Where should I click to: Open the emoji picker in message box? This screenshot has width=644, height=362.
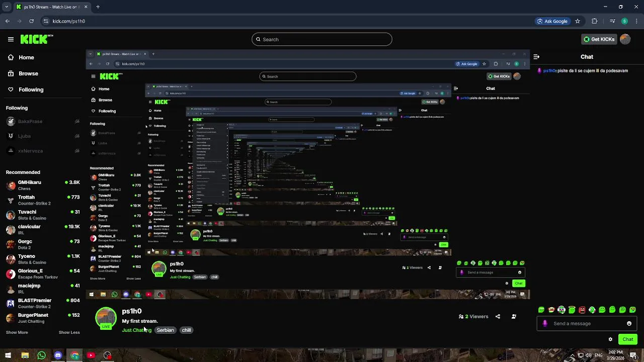coord(629,323)
